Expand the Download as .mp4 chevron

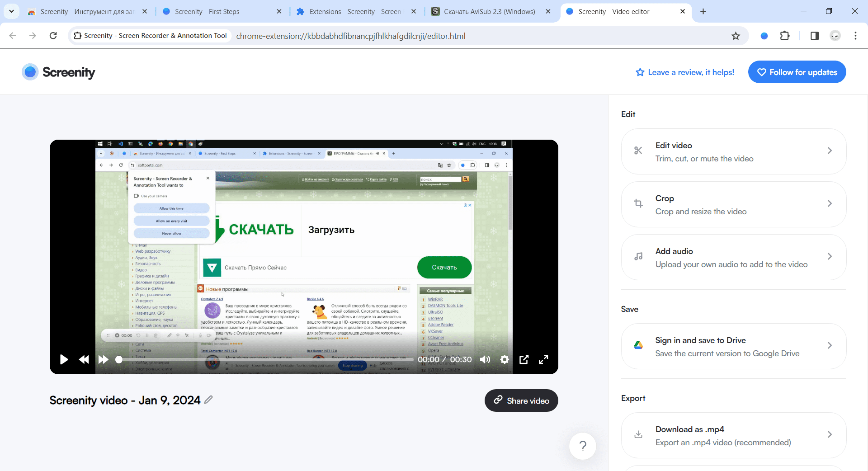pyautogui.click(x=830, y=434)
